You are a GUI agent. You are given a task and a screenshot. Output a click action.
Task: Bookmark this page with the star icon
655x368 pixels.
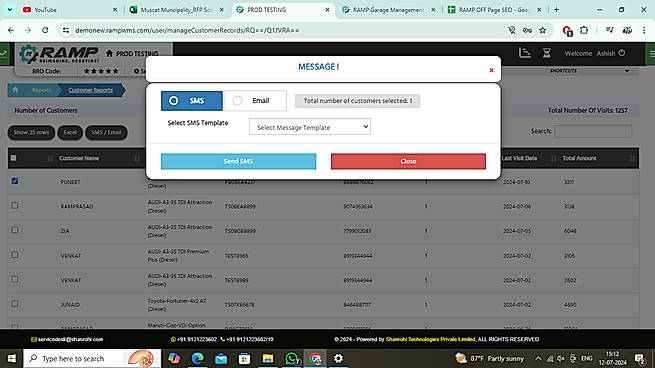pos(542,30)
